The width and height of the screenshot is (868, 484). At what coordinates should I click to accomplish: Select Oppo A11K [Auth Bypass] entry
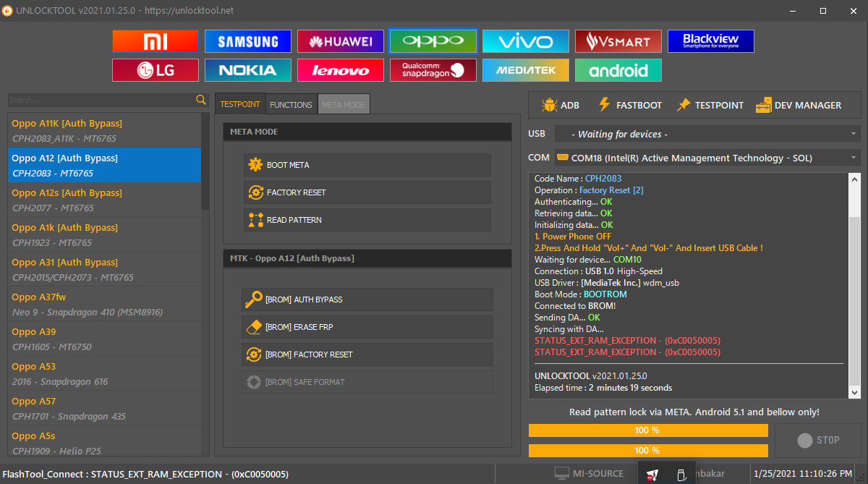pyautogui.click(x=105, y=131)
